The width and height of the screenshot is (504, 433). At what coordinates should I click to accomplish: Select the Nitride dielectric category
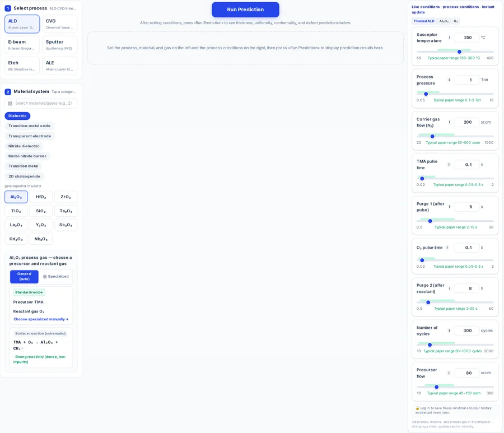24,146
